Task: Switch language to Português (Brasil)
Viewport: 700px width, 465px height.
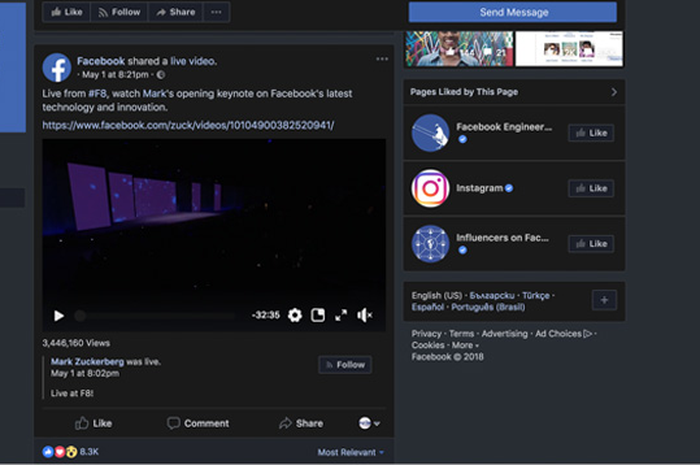Action: pyautogui.click(x=488, y=307)
